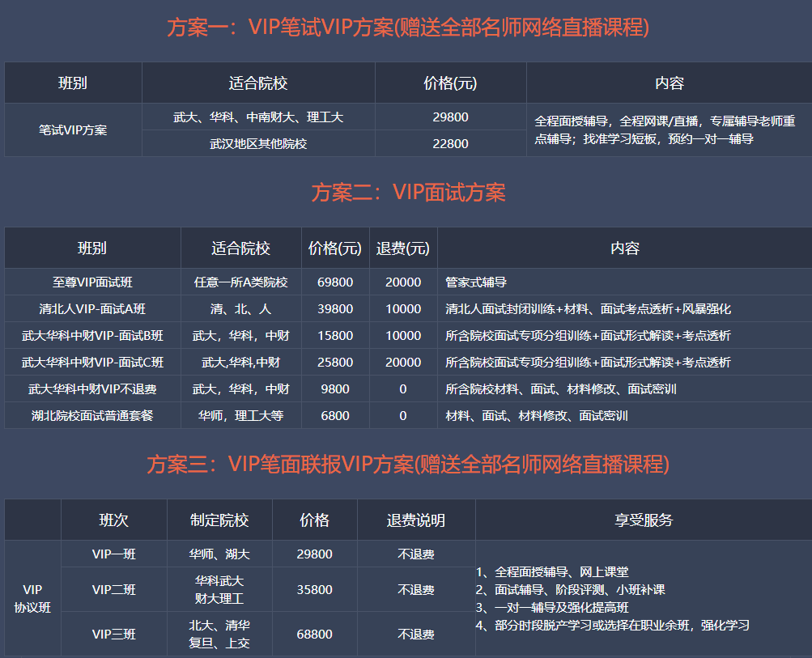Screen dimensions: 812x658
Task: Select the 武大华科中财VIP不退费 row label
Action: [92, 389]
